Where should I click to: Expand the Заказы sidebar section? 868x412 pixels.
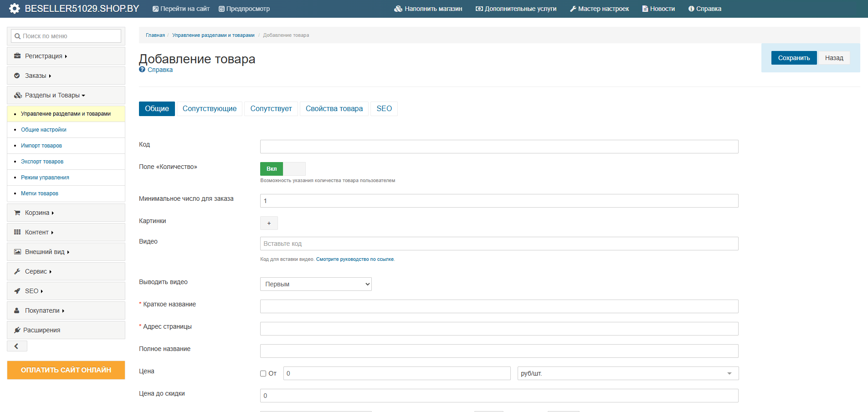(x=38, y=76)
